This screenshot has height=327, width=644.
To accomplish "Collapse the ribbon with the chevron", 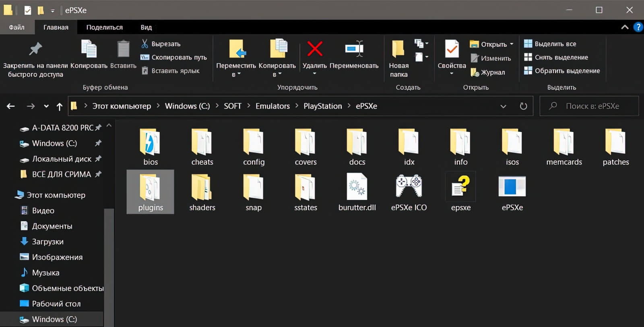I will (625, 27).
